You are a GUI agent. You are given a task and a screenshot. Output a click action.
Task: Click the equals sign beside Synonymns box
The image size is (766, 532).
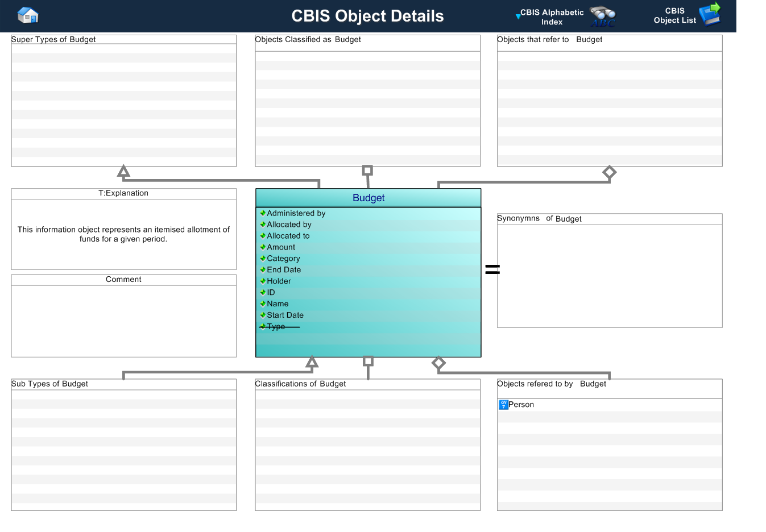pos(492,269)
